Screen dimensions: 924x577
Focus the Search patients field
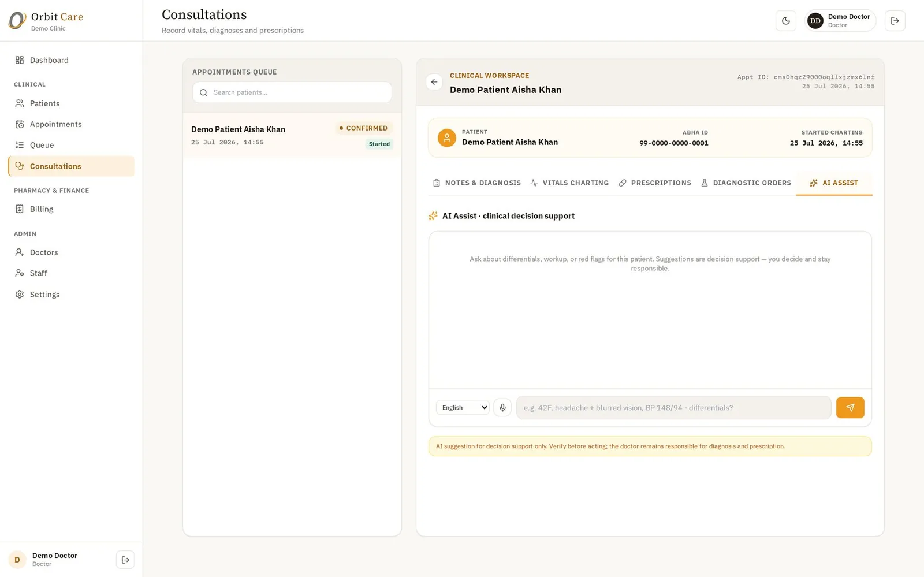click(292, 92)
